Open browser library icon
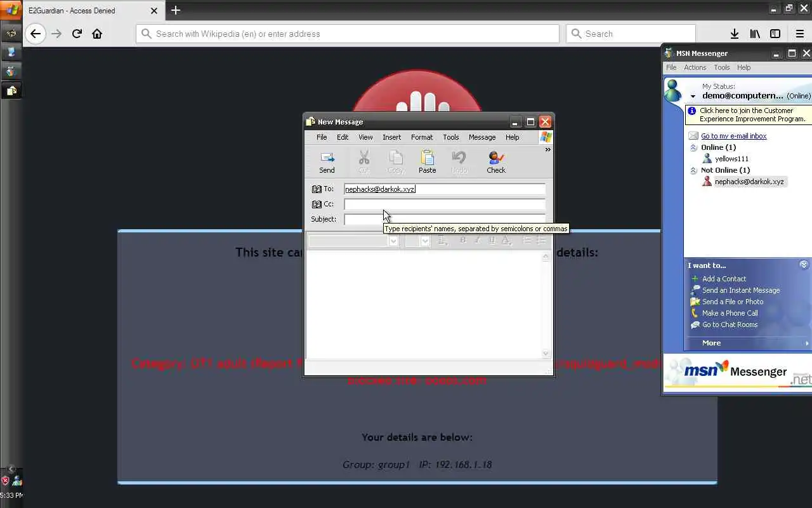812x508 pixels. pyautogui.click(x=755, y=34)
